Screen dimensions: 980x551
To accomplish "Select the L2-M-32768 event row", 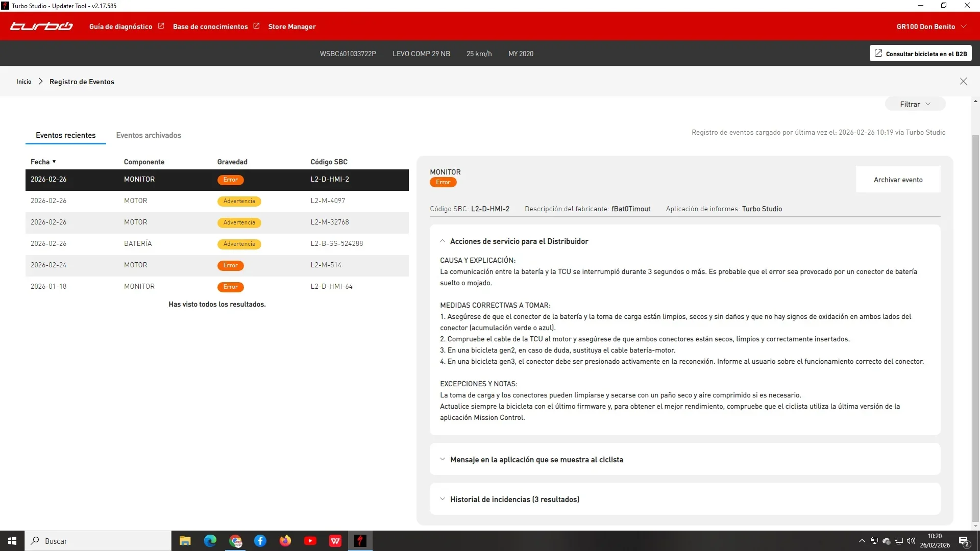I will 217,222.
